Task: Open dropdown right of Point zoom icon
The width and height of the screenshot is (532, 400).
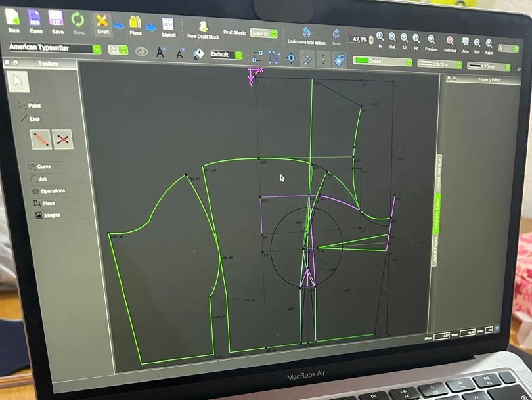Action: (x=508, y=49)
